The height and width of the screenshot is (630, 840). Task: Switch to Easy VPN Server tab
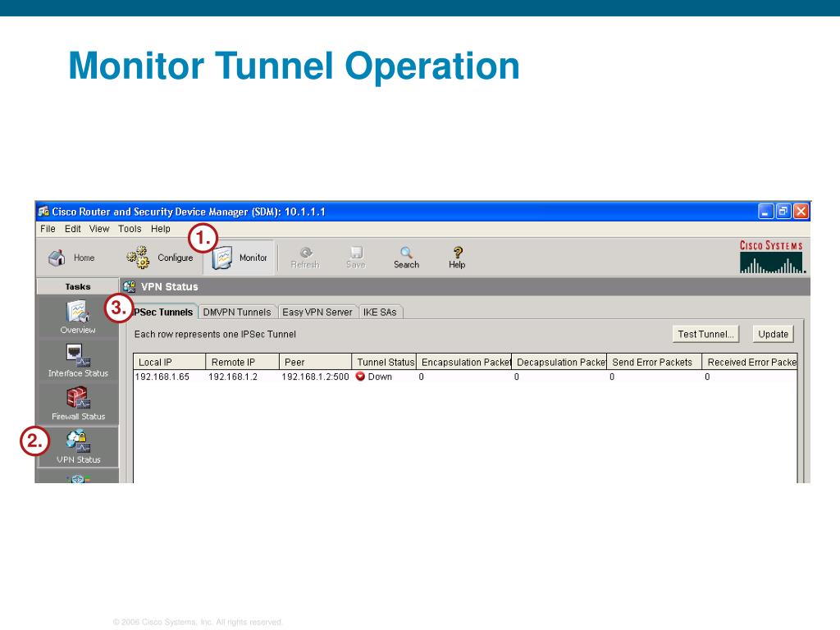click(x=317, y=313)
